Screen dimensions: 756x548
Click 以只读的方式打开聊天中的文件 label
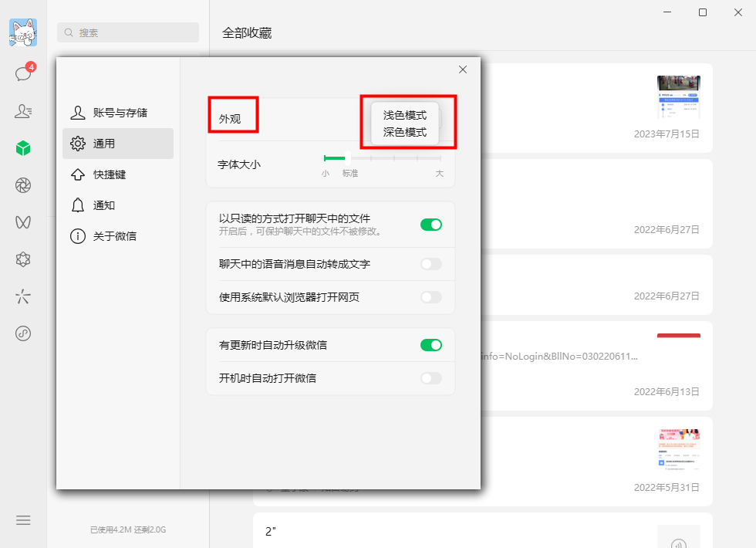pos(295,218)
